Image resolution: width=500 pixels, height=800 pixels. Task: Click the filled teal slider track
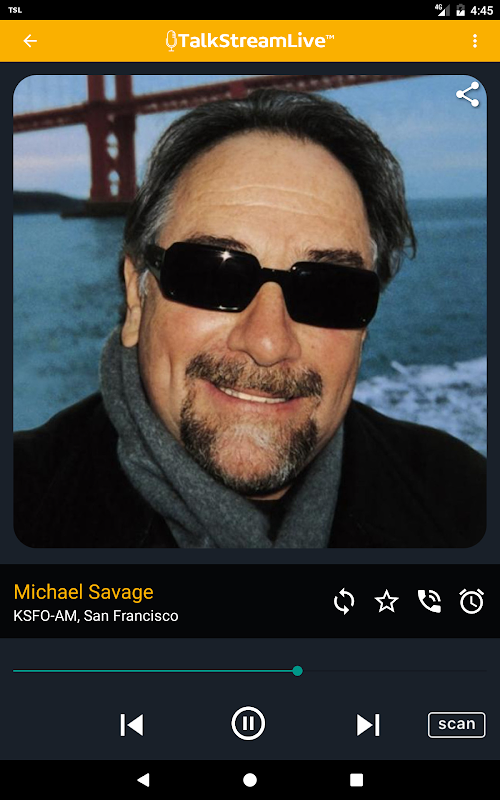pos(153,671)
